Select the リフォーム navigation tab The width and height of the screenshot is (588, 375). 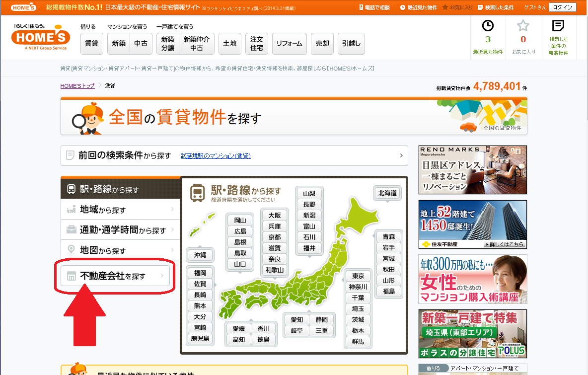[289, 44]
